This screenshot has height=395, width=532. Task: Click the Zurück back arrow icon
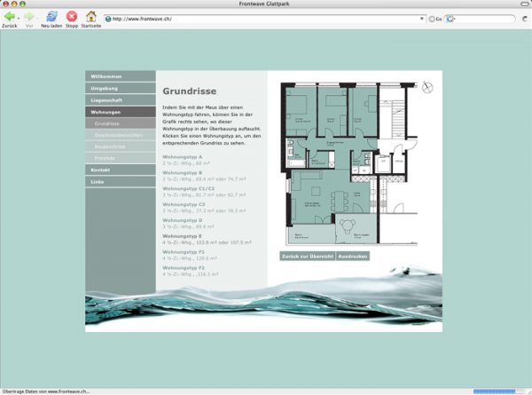10,16
